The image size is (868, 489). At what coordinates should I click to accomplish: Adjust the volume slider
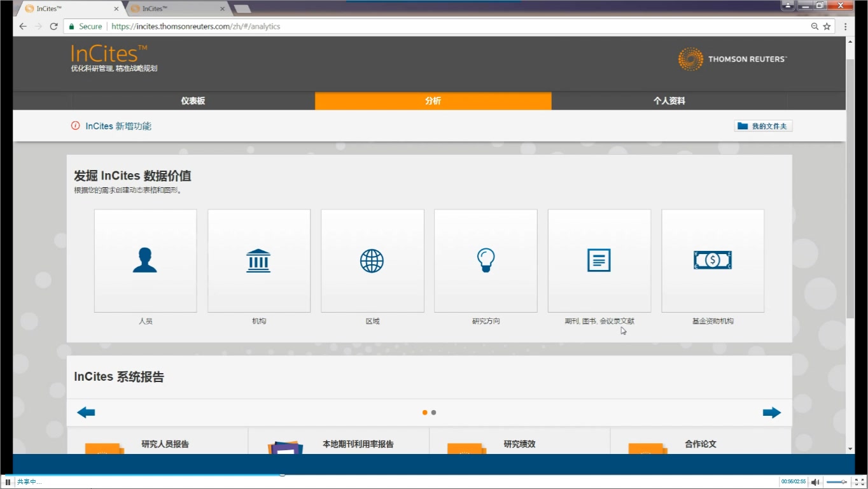pyautogui.click(x=837, y=482)
